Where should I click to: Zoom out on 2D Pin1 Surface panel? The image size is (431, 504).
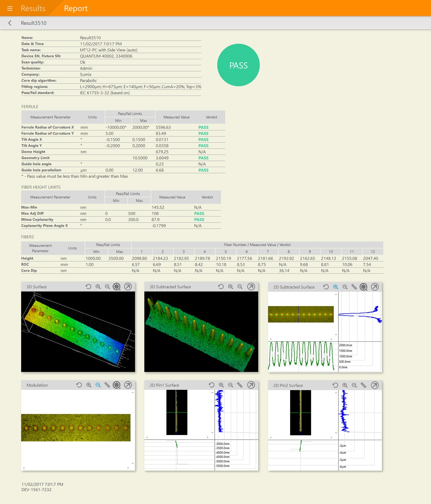(231, 385)
